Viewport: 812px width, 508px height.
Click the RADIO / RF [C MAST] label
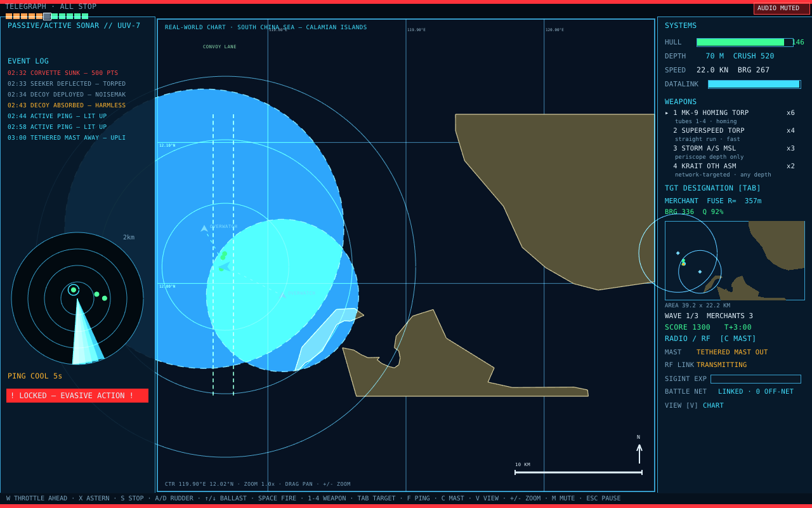(x=710, y=338)
